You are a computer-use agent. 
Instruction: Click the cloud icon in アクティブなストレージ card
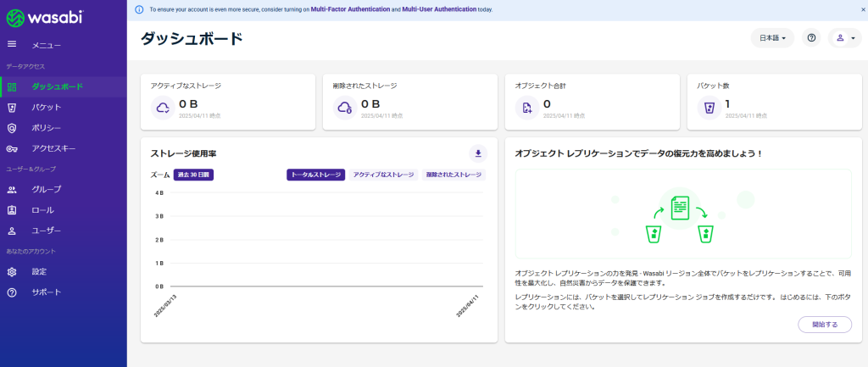click(163, 108)
